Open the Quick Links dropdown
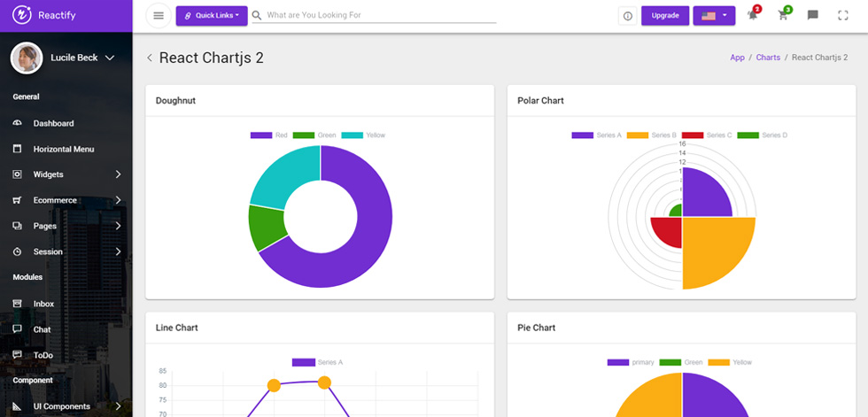 pos(212,15)
